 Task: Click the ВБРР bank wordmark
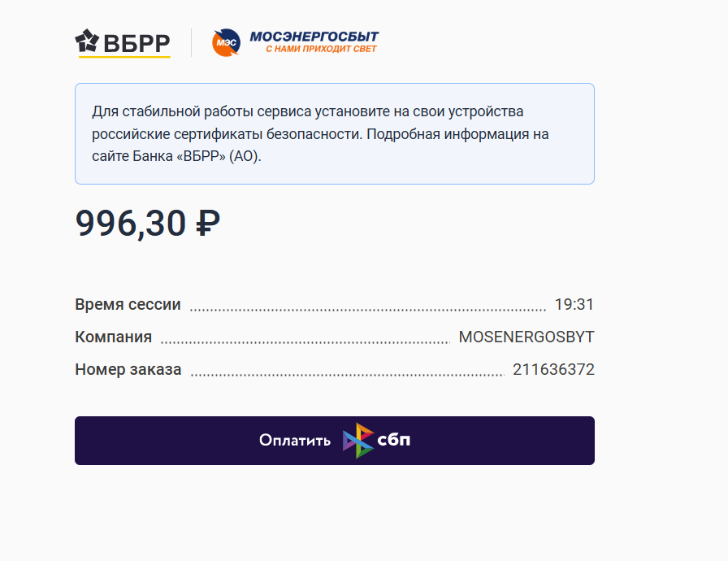tap(136, 42)
